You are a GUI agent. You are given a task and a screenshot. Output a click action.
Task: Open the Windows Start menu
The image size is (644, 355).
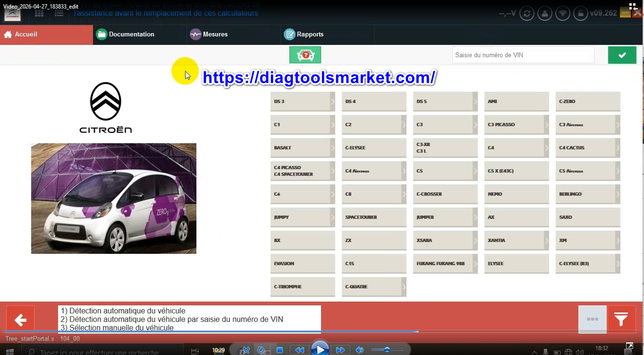coord(9,351)
